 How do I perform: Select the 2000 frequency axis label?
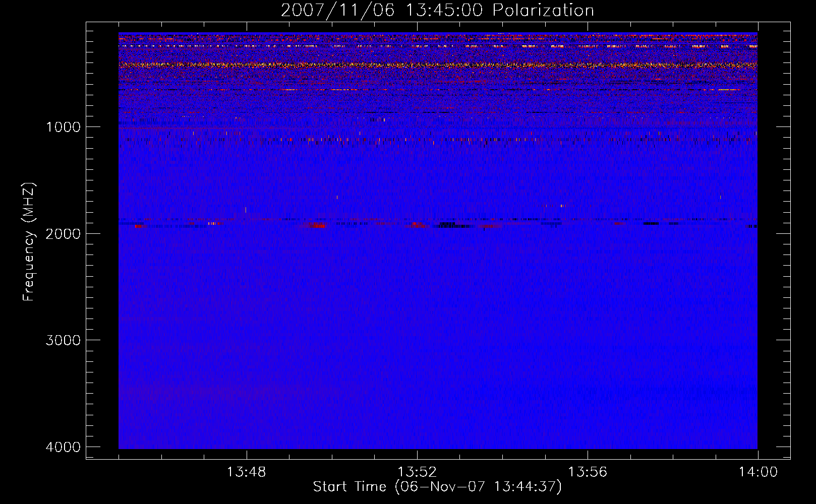tap(63, 233)
